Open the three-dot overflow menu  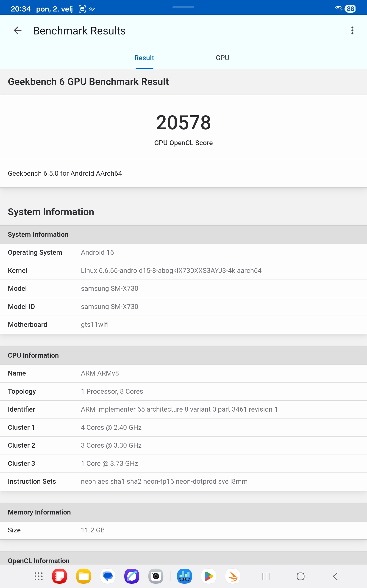coord(352,31)
